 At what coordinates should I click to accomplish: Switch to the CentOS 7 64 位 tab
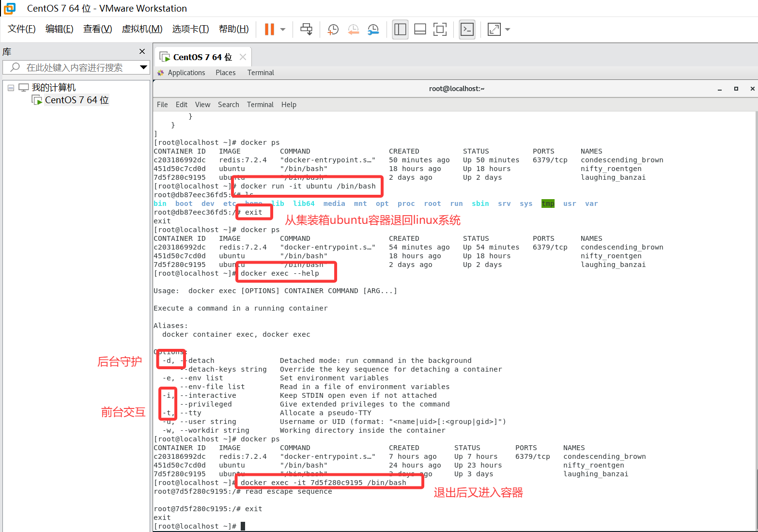[x=199, y=57]
